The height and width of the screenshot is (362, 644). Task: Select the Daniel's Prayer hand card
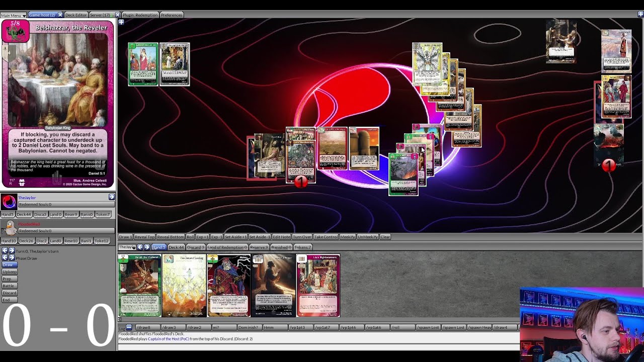click(273, 286)
